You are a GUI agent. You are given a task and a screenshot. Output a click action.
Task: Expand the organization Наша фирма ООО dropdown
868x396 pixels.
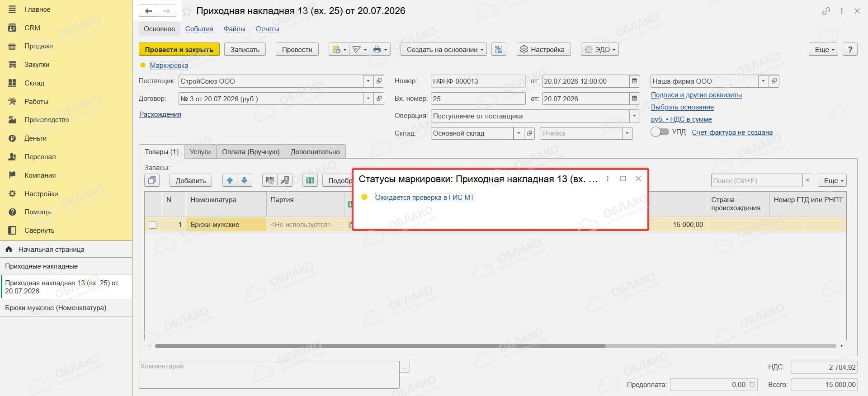[x=763, y=81]
